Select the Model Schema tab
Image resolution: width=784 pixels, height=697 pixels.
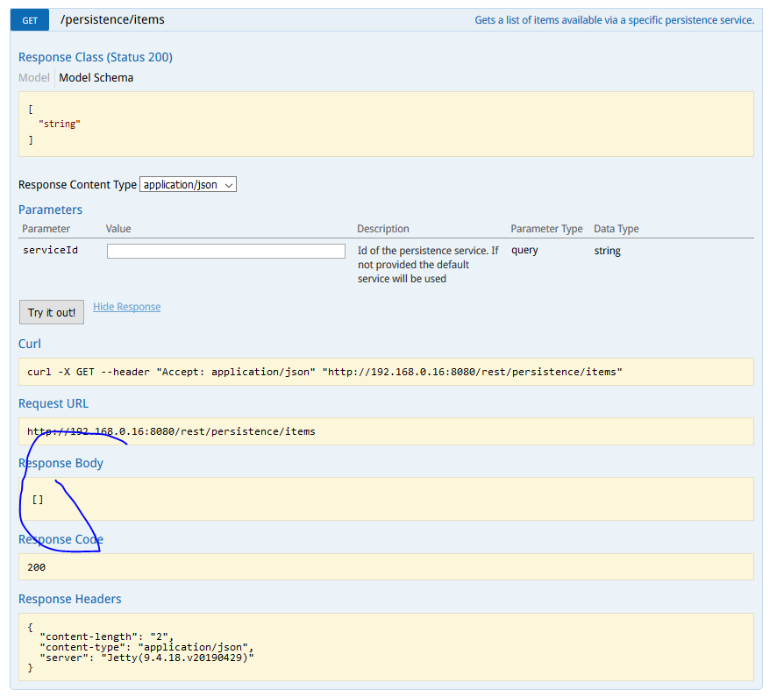[x=96, y=78]
